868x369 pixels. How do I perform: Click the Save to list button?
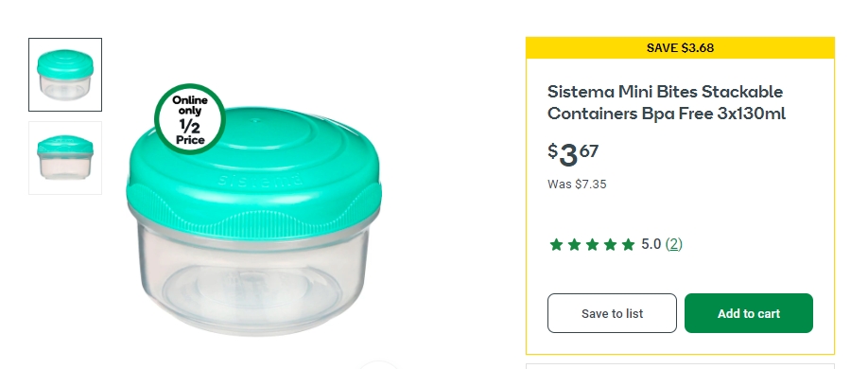(613, 313)
